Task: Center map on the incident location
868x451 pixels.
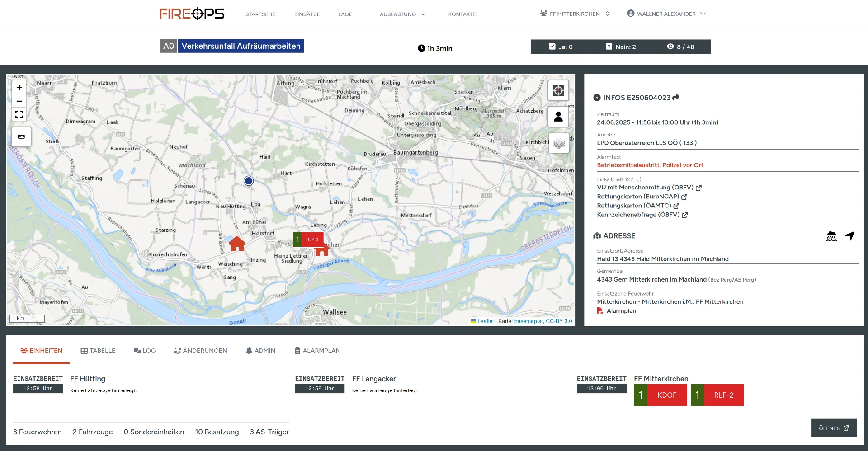Action: point(558,90)
